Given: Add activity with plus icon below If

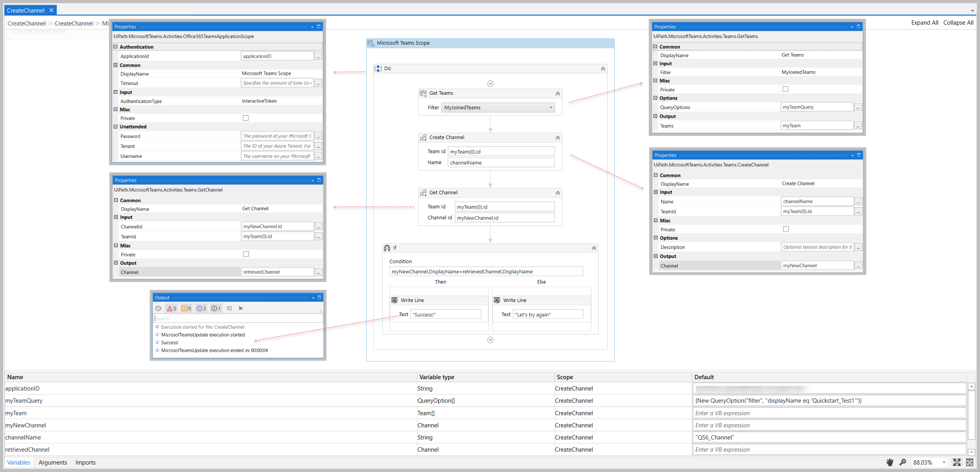Looking at the screenshot, I should coord(490,340).
